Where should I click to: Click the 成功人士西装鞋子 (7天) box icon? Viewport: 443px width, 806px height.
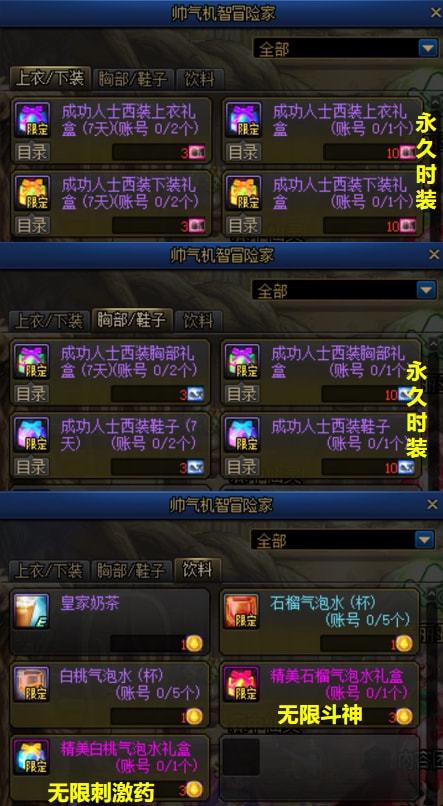pyautogui.click(x=31, y=434)
